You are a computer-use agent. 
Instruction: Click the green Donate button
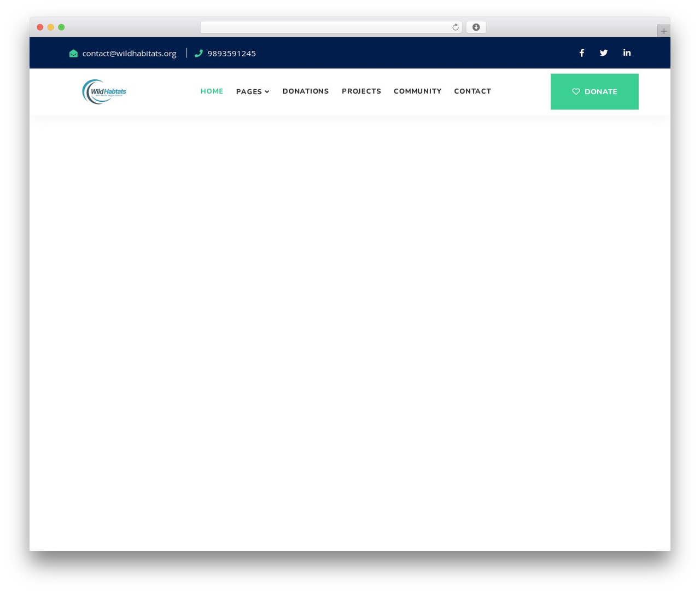(x=594, y=91)
